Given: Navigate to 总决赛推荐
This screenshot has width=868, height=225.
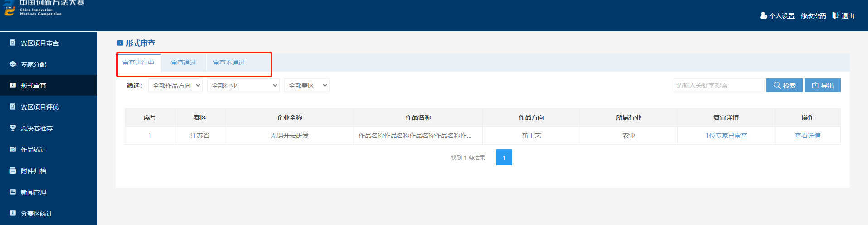Looking at the screenshot, I should (x=48, y=128).
